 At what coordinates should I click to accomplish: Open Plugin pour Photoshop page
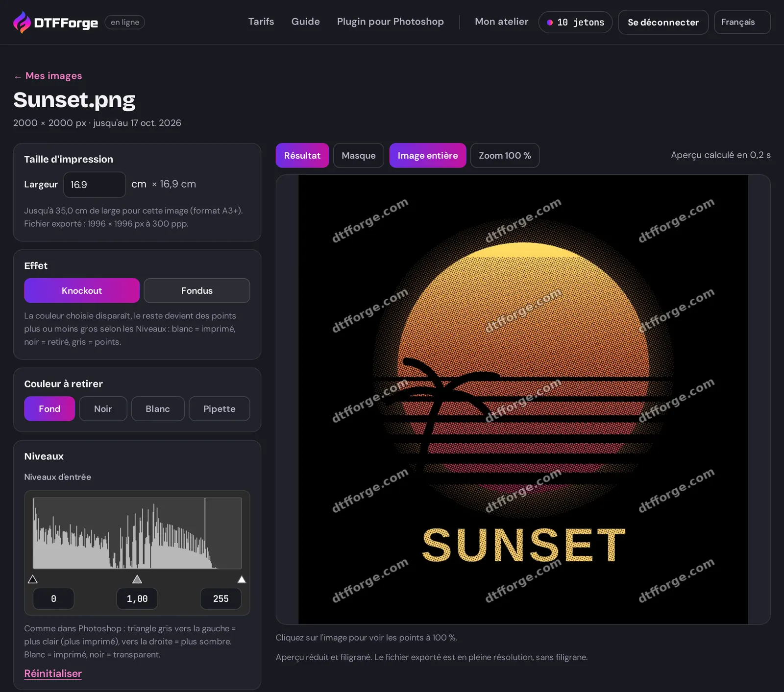point(390,22)
